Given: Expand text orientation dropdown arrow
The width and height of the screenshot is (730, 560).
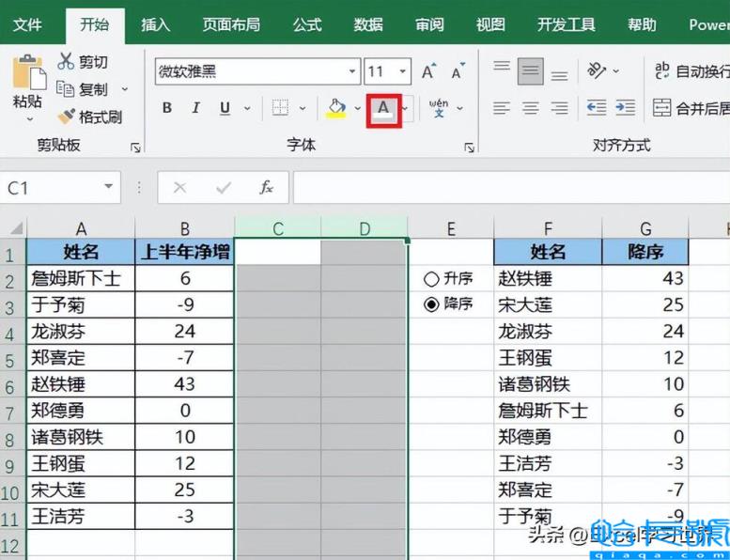Looking at the screenshot, I should point(616,71).
